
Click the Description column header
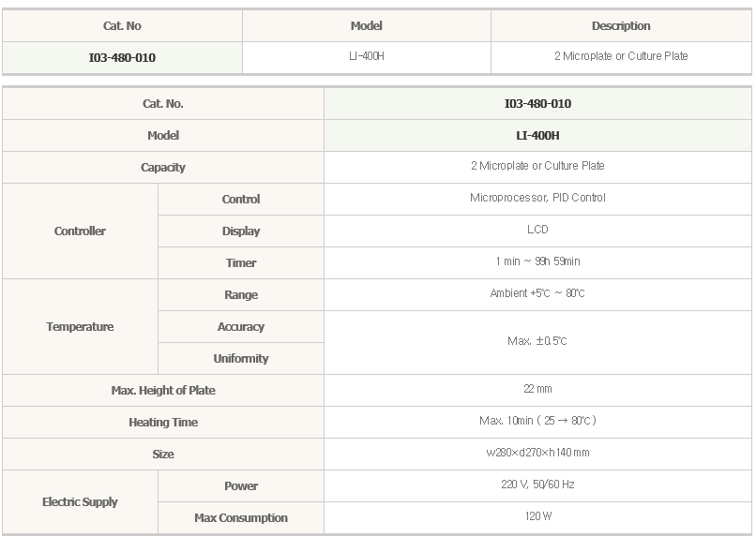[621, 26]
